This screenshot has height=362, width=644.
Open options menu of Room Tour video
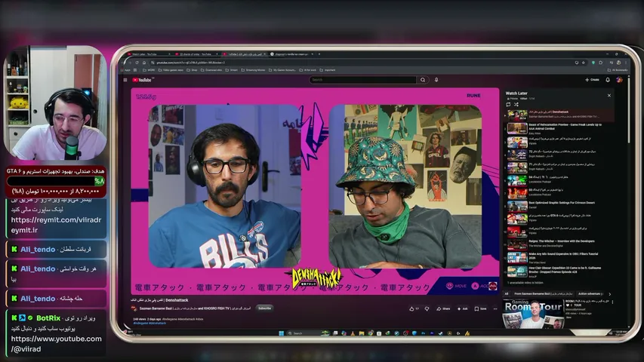[612, 302]
